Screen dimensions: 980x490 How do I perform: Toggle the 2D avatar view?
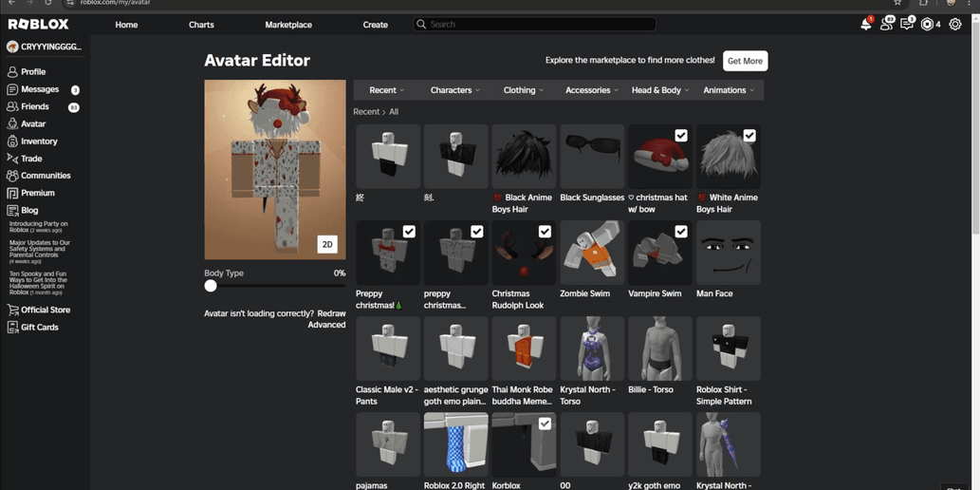(x=327, y=245)
